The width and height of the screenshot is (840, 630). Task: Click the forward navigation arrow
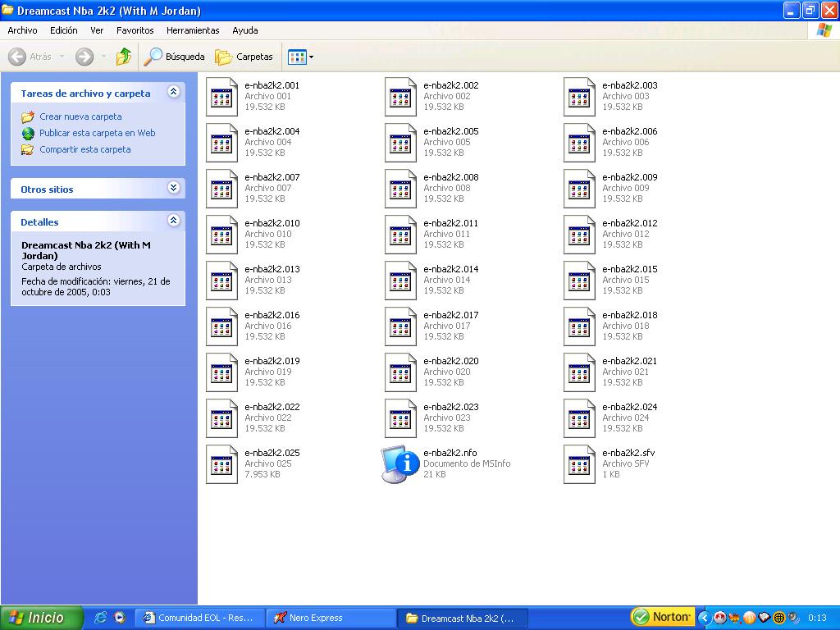[84, 57]
